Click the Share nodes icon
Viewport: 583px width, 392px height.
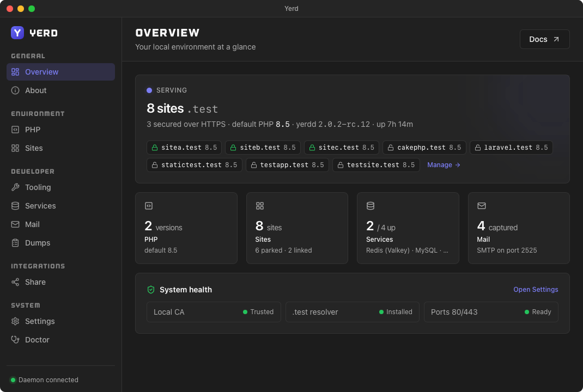pyautogui.click(x=15, y=282)
